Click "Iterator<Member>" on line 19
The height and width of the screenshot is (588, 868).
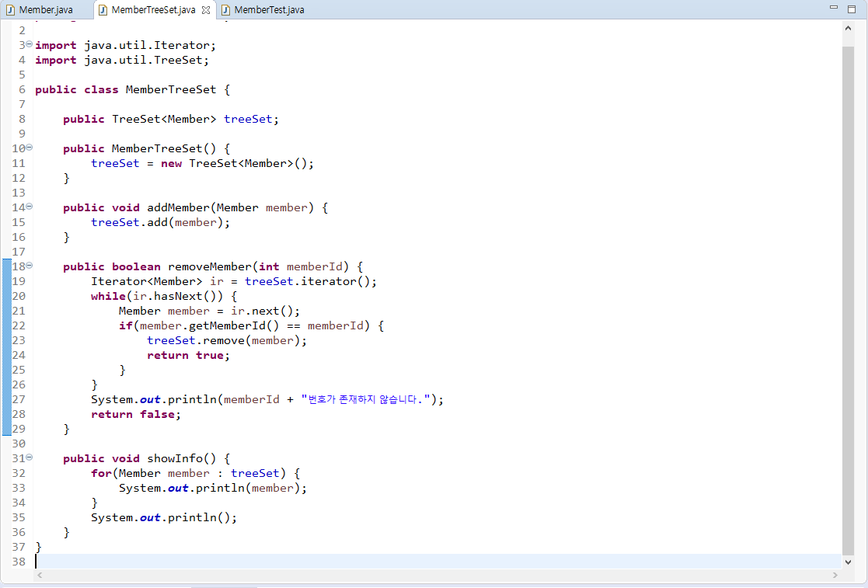(x=147, y=281)
